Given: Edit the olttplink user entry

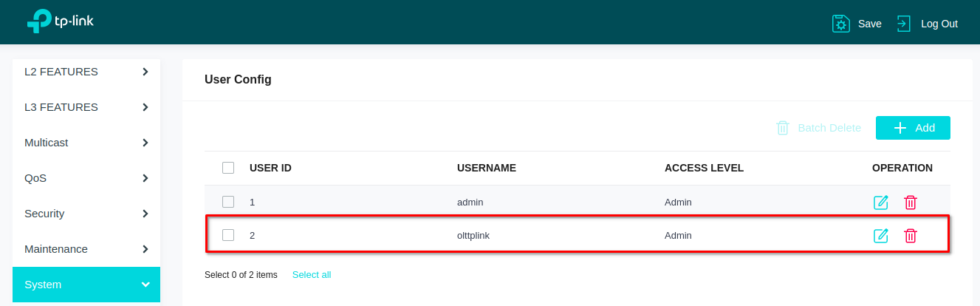Looking at the screenshot, I should 881,236.
